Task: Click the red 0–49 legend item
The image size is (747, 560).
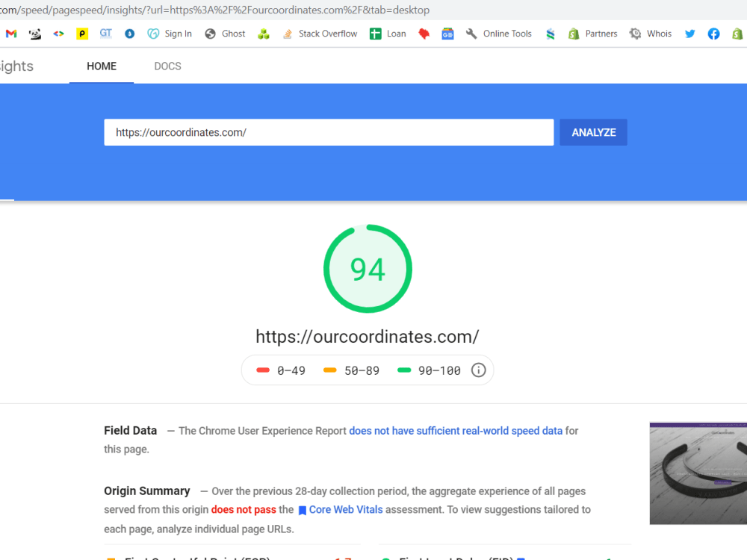Action: [281, 370]
